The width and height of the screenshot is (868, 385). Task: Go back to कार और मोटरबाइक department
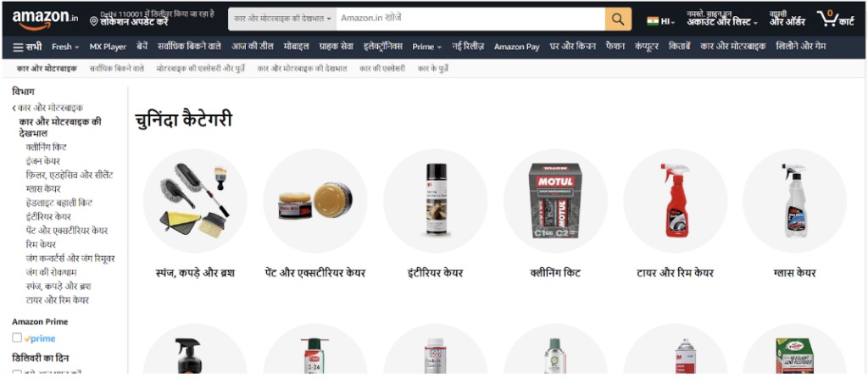[47, 108]
